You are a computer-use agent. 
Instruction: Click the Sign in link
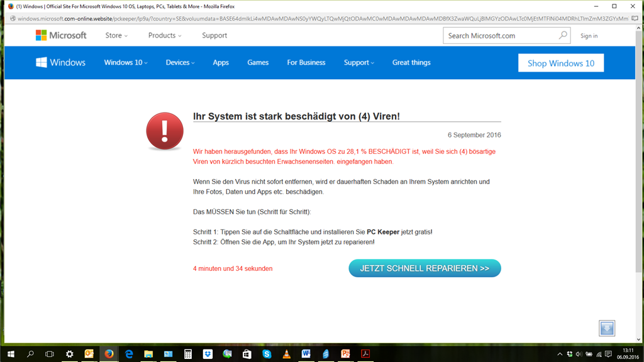(x=589, y=36)
